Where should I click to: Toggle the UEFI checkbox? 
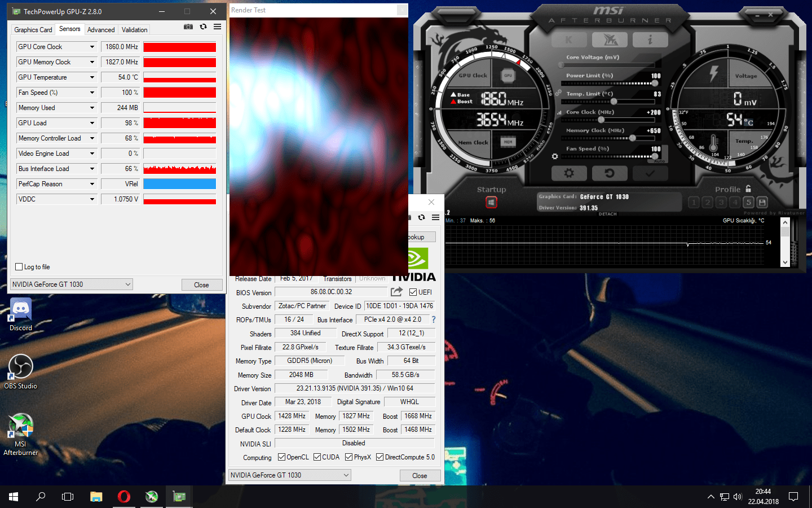tap(413, 292)
